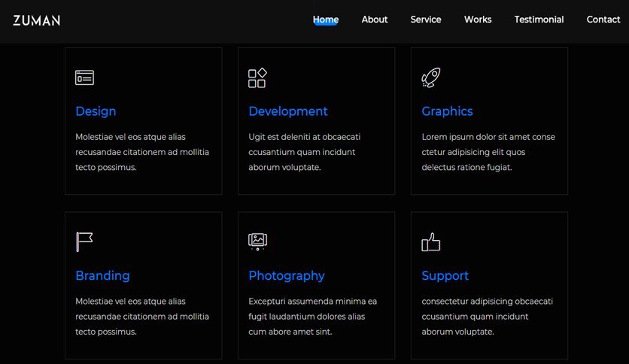Click the Branding flag icon
The width and height of the screenshot is (629, 364).
point(84,241)
